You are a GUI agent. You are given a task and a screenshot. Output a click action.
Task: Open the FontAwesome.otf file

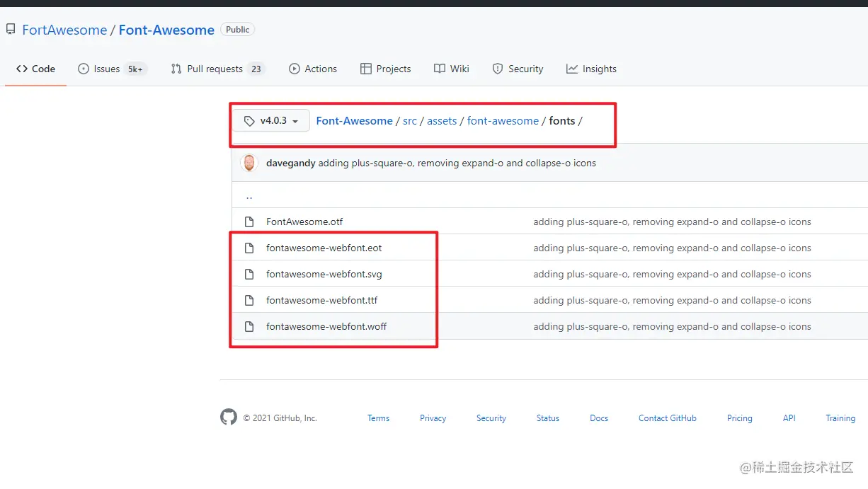304,222
